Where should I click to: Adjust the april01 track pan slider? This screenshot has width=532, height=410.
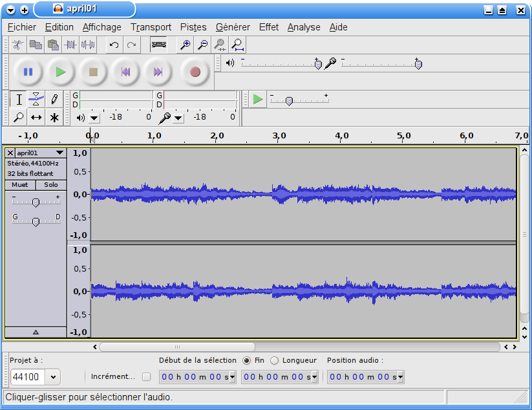(36, 221)
